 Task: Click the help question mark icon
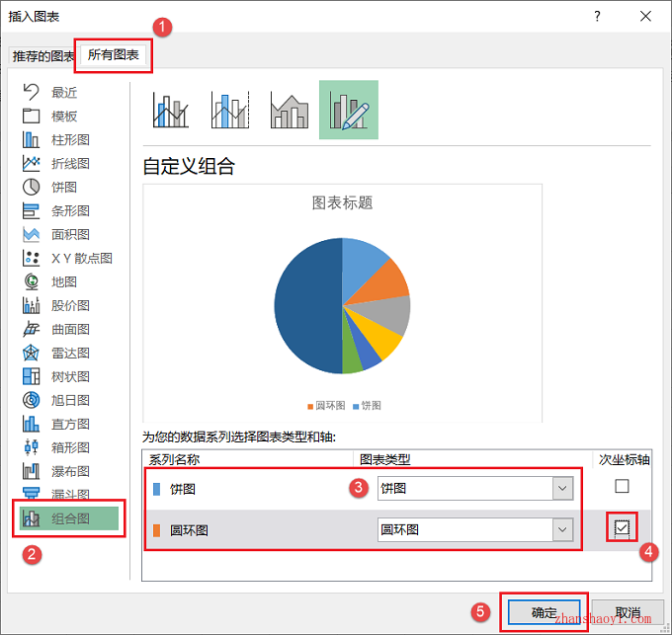(597, 16)
